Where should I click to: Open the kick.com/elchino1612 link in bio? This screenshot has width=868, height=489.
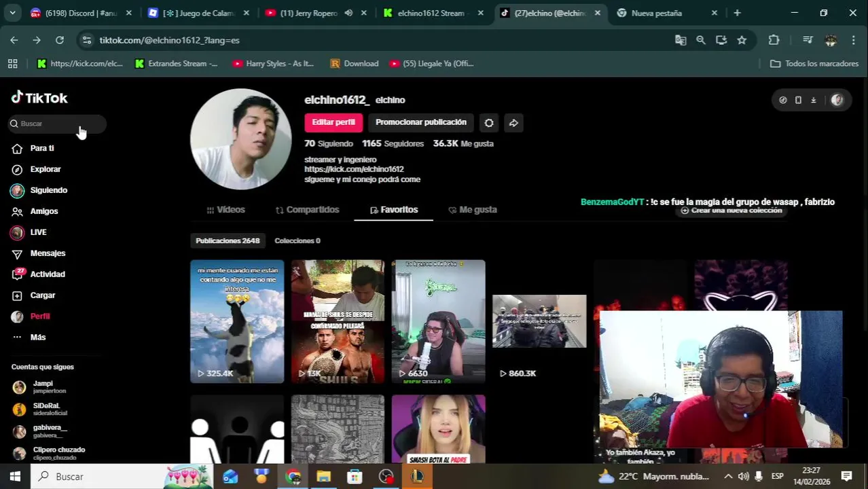click(354, 169)
